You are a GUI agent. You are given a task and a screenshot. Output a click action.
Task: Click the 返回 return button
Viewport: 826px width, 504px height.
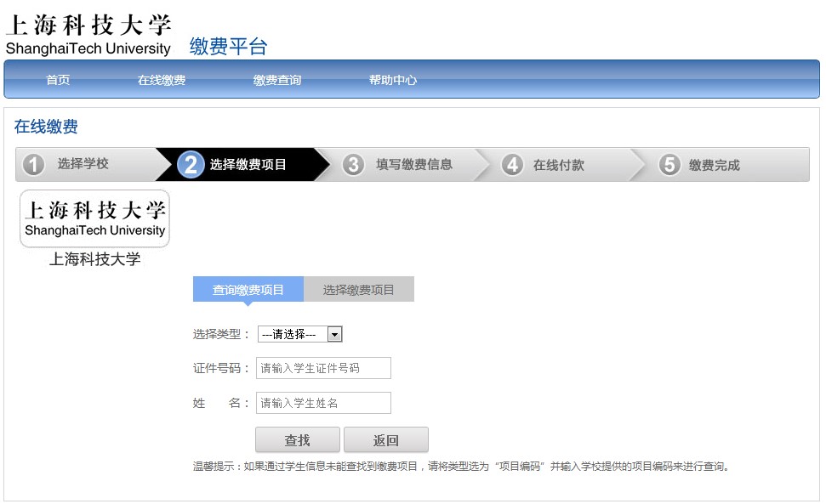(x=385, y=439)
